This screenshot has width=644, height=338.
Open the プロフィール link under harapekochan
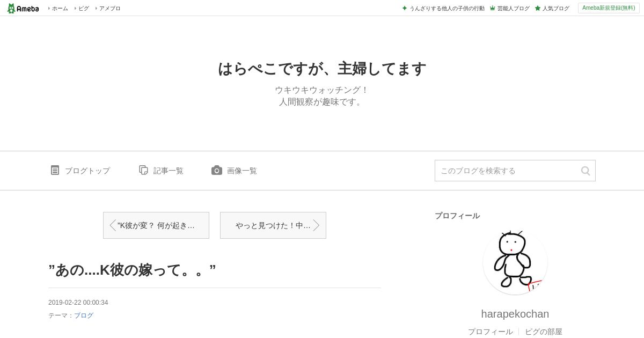[491, 332]
